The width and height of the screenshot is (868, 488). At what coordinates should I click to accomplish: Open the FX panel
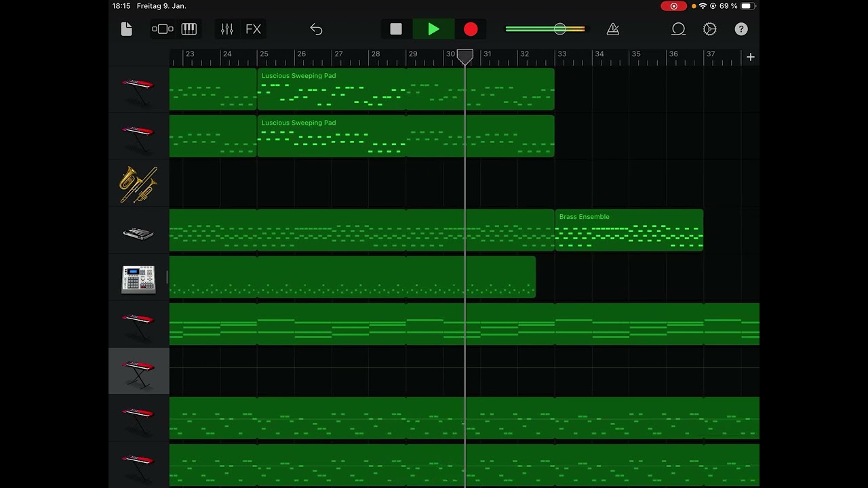[253, 29]
